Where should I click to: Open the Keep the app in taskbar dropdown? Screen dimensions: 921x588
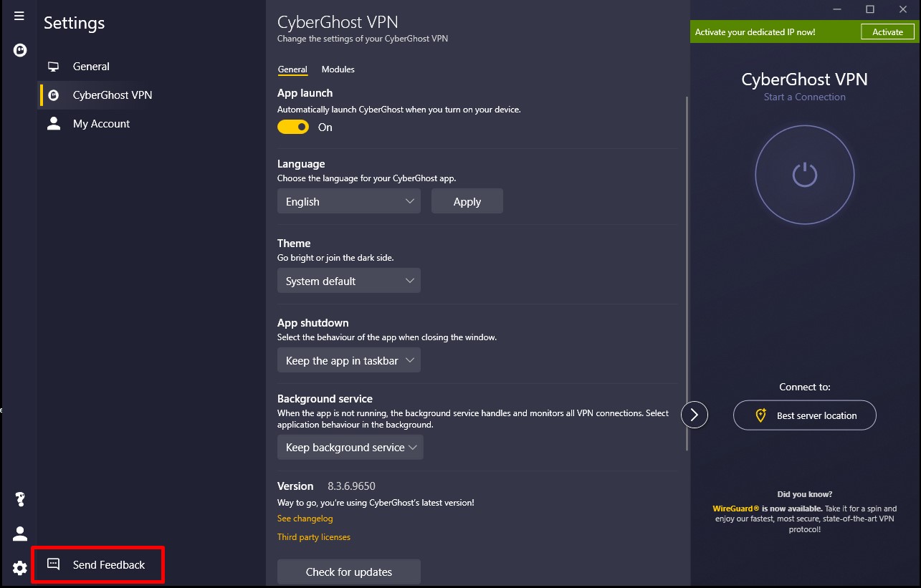coord(349,360)
